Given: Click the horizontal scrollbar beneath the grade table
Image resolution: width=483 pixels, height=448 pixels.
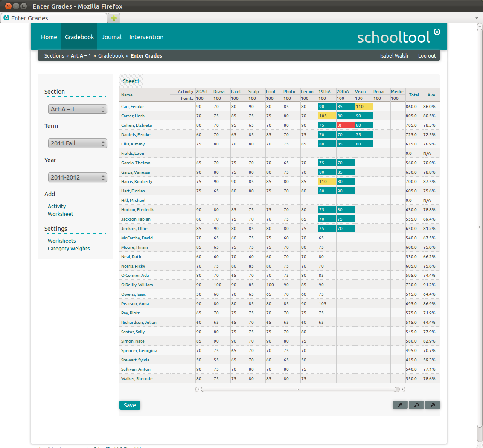Looking at the screenshot, I should tap(299, 389).
